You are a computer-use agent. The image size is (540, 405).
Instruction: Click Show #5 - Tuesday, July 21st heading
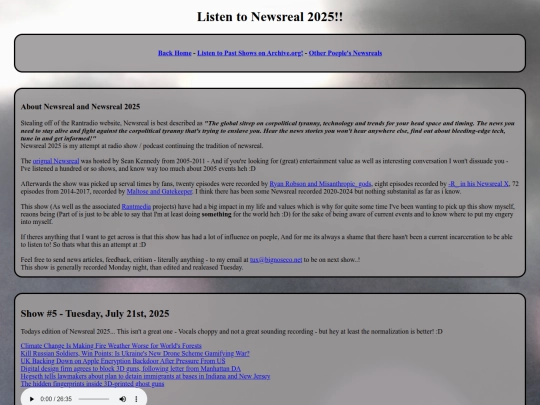tap(95, 314)
